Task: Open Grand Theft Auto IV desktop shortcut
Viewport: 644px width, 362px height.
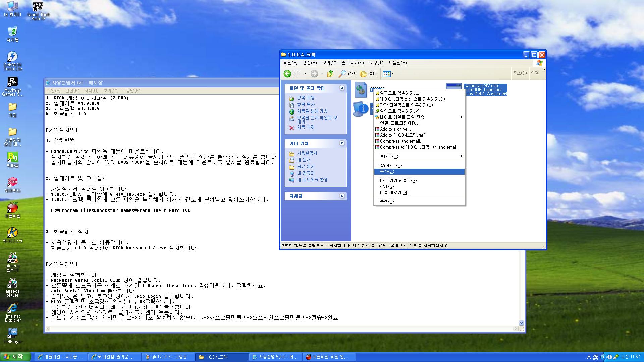Action: (x=38, y=11)
